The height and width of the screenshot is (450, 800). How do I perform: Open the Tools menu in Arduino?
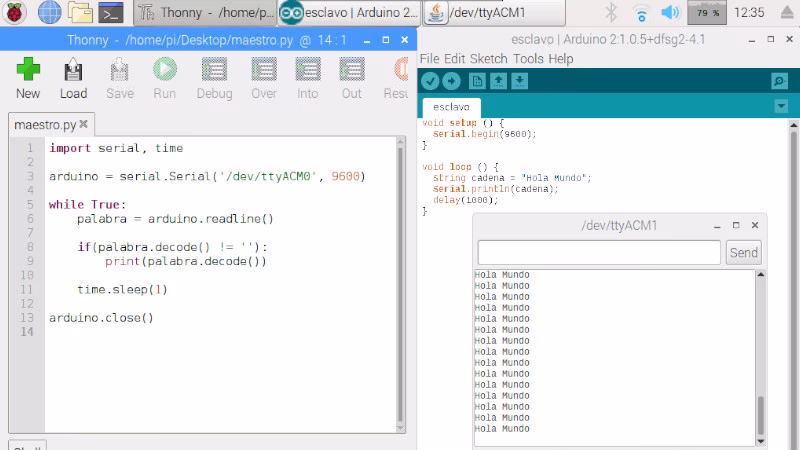point(528,59)
